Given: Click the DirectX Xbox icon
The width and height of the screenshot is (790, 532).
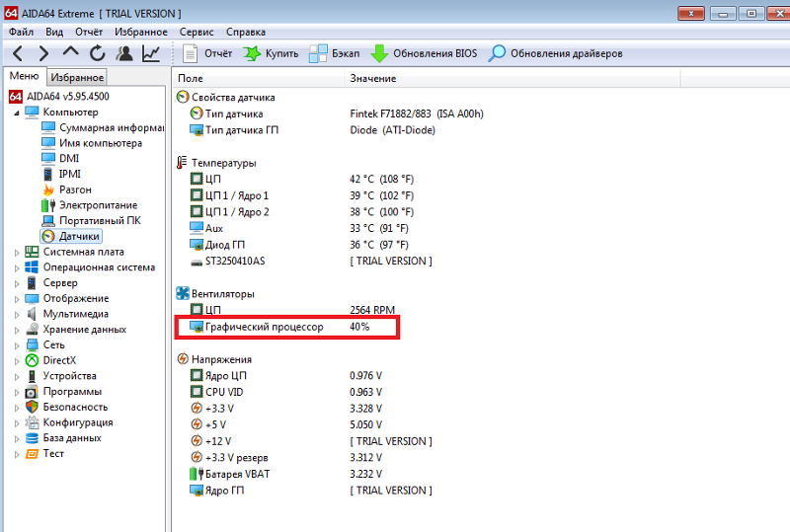Looking at the screenshot, I should [x=32, y=360].
